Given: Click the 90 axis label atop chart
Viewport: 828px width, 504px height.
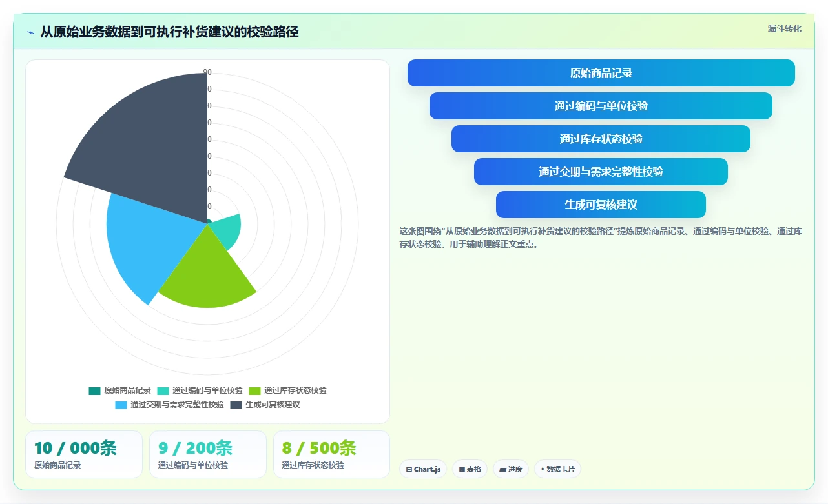Looking at the screenshot, I should pos(207,72).
